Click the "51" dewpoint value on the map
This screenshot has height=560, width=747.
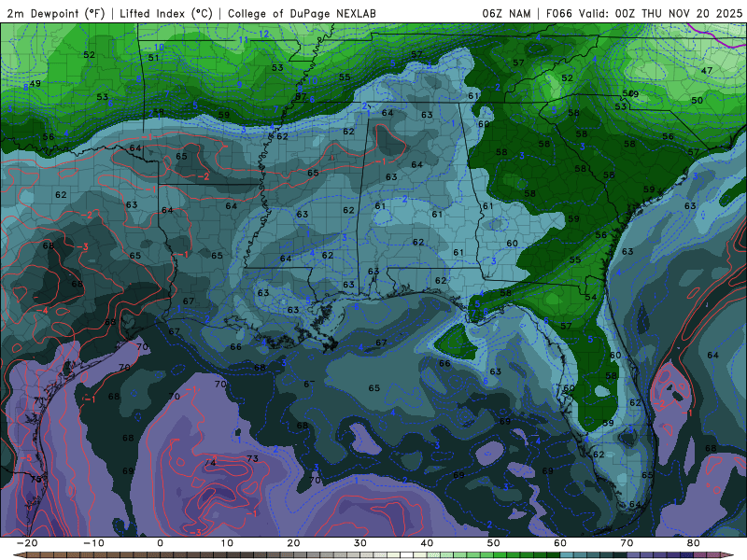tap(153, 58)
